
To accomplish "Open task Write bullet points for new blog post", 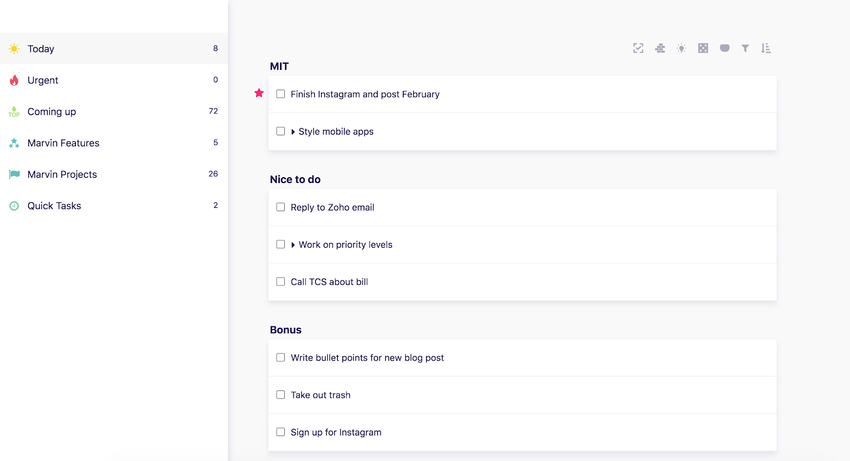I will click(367, 357).
